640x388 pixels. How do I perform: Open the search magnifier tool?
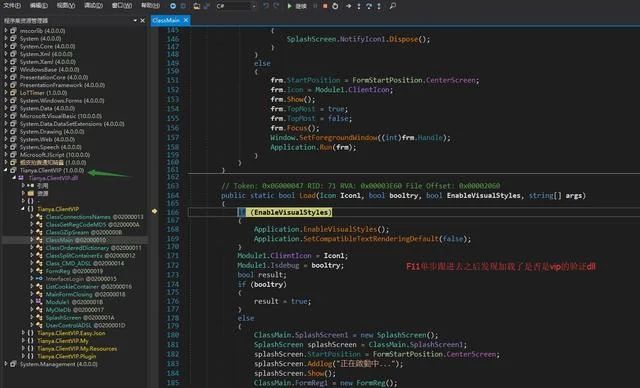pos(393,6)
